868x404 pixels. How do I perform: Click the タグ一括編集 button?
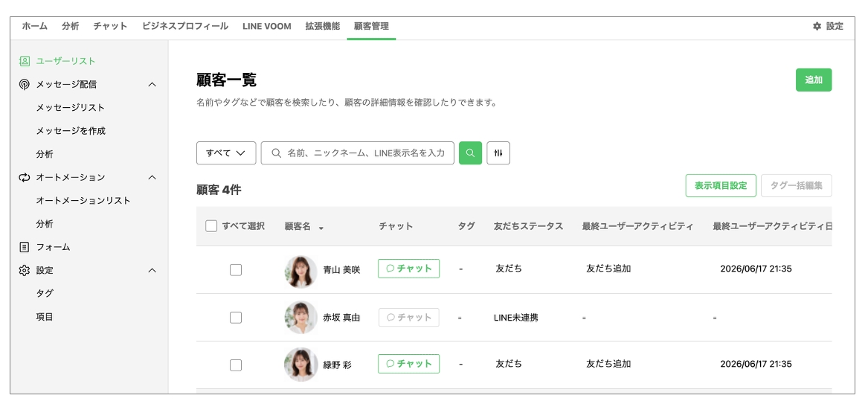[797, 186]
